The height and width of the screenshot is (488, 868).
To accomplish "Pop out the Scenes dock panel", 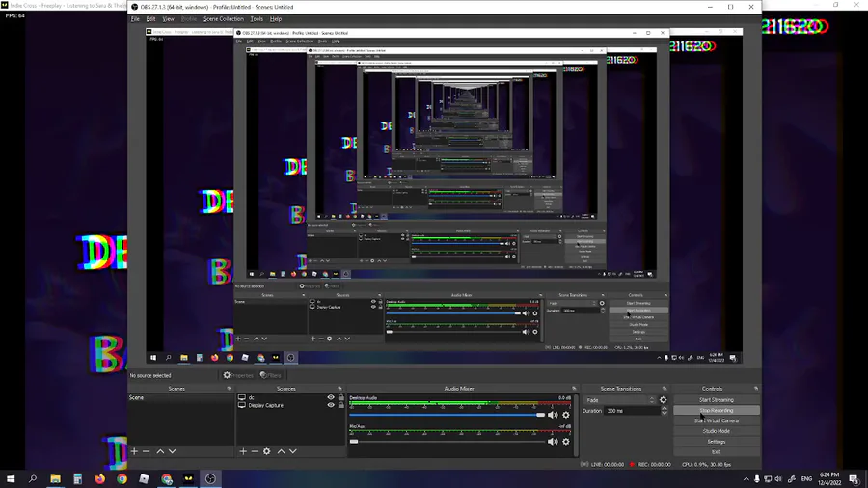I will point(230,389).
